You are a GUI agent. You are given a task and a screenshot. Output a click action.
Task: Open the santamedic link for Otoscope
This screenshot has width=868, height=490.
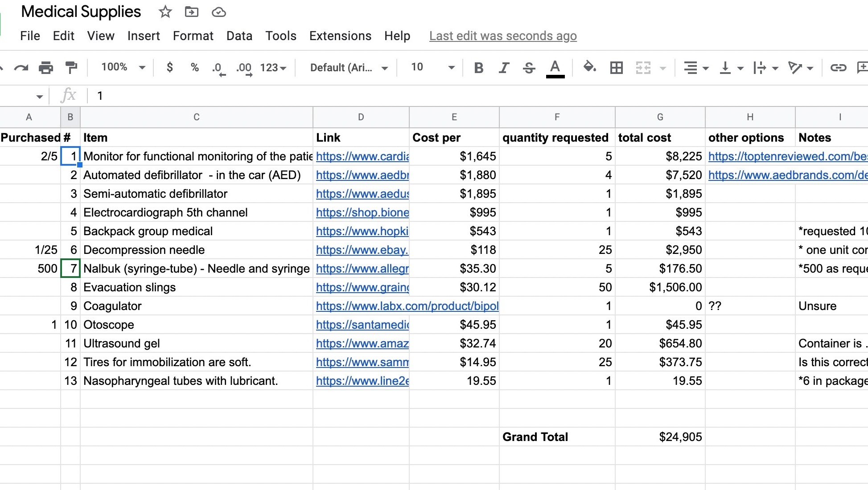362,325
